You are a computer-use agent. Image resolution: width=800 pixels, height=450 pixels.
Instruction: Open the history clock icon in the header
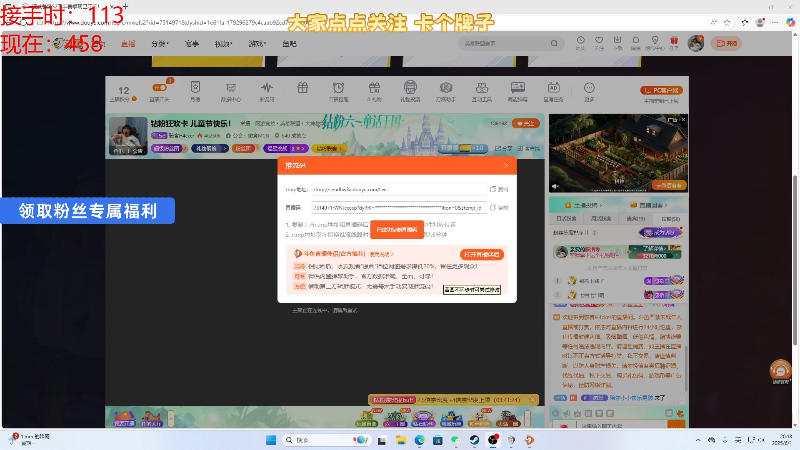click(x=581, y=42)
